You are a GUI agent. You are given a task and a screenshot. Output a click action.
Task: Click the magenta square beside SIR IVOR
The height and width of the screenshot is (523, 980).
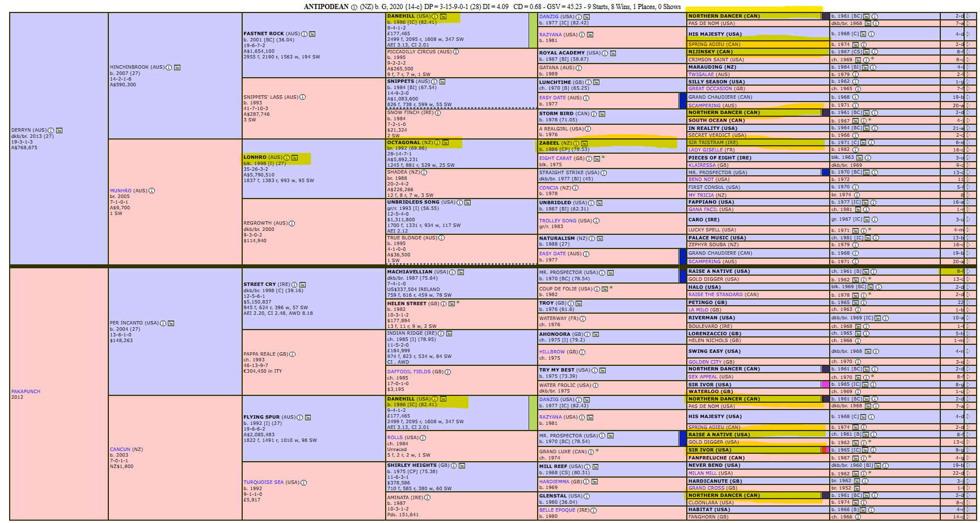(825, 385)
